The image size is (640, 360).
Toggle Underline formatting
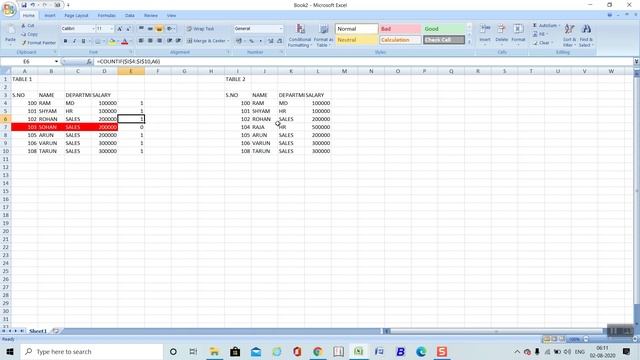83,41
